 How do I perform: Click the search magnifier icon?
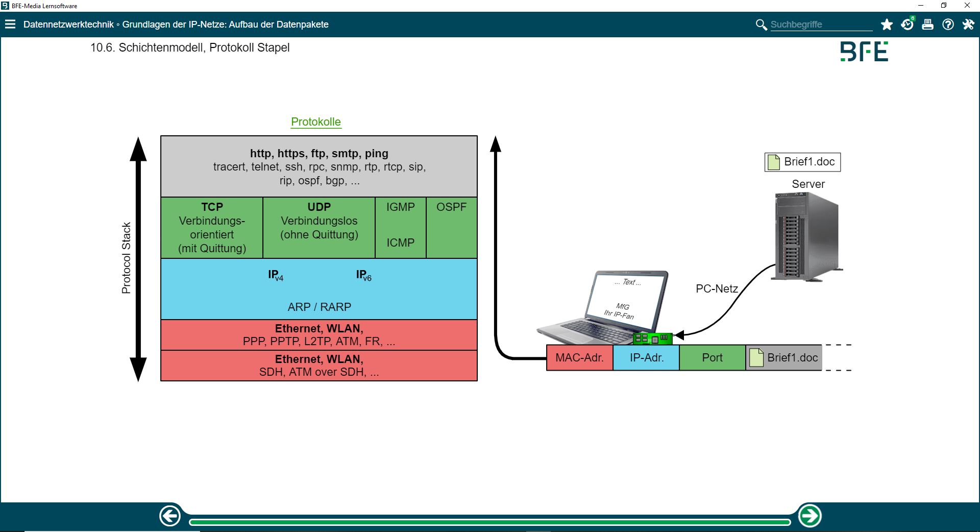coord(761,25)
